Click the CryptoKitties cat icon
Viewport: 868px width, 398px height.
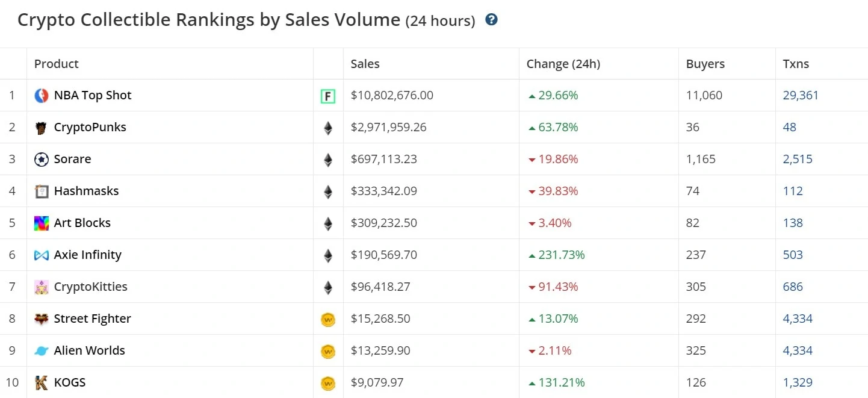click(42, 287)
